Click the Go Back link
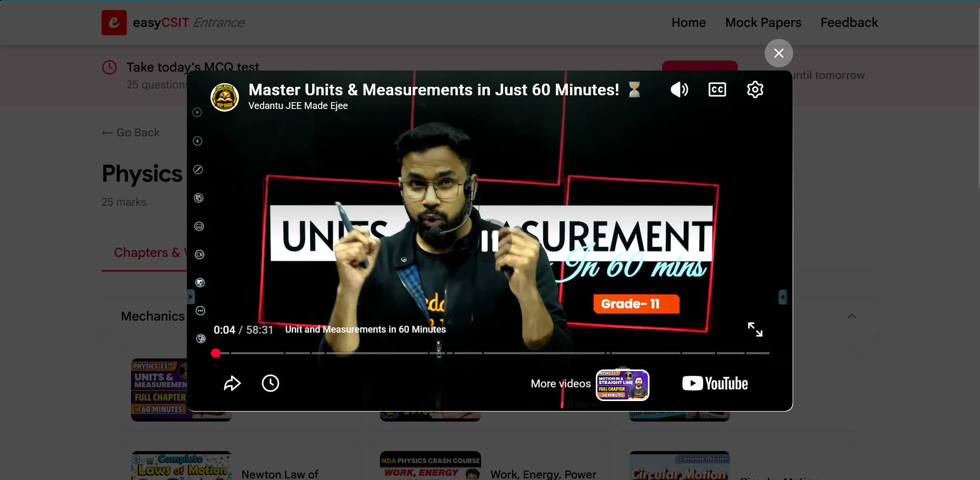The width and height of the screenshot is (980, 480). pos(131,133)
